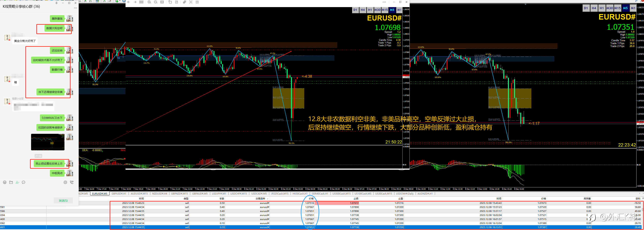Open the GER40Cash,H1 chart tab
This screenshot has height=230, width=644.
click(x=320, y=194)
